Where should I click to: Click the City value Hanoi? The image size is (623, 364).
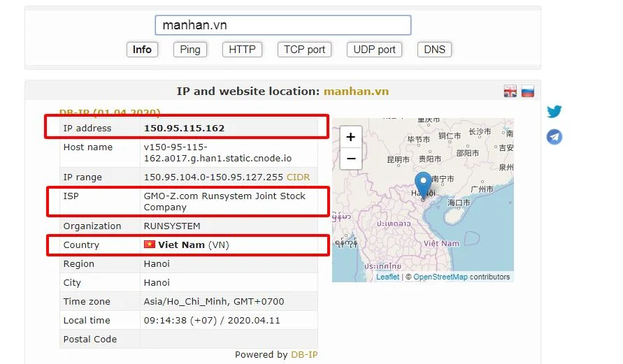157,283
